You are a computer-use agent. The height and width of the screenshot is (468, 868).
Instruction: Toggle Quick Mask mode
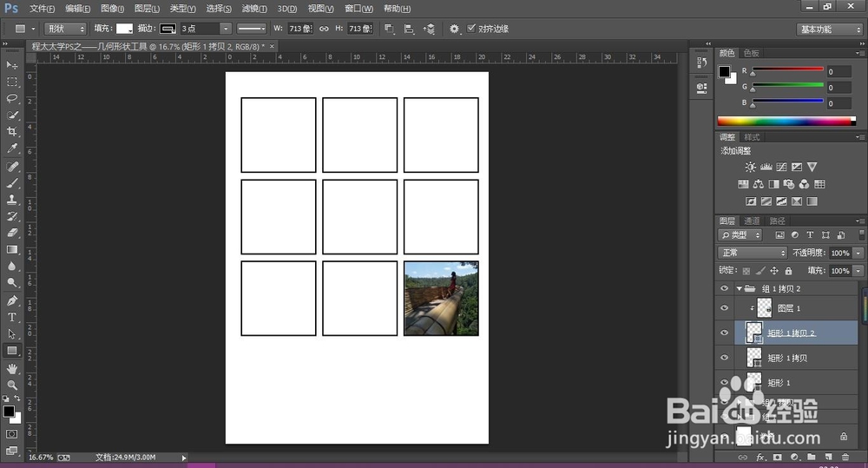coord(11,434)
